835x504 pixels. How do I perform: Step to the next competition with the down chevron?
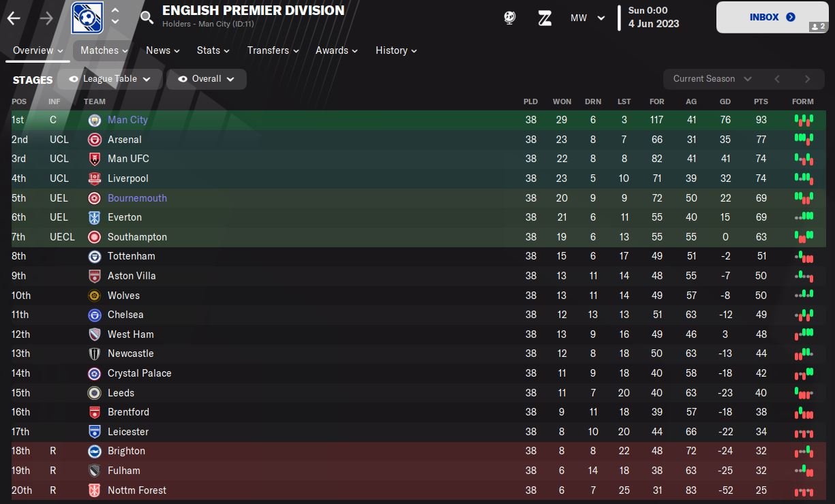click(x=115, y=23)
